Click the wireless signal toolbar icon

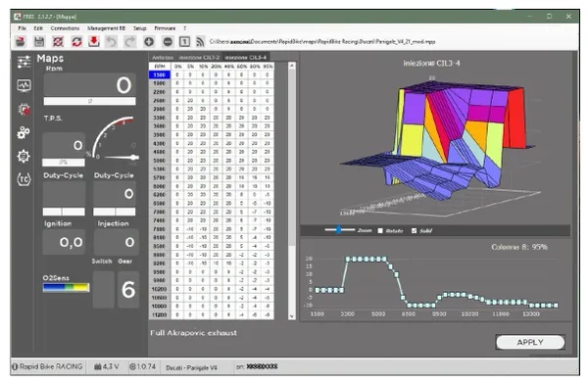[200, 41]
